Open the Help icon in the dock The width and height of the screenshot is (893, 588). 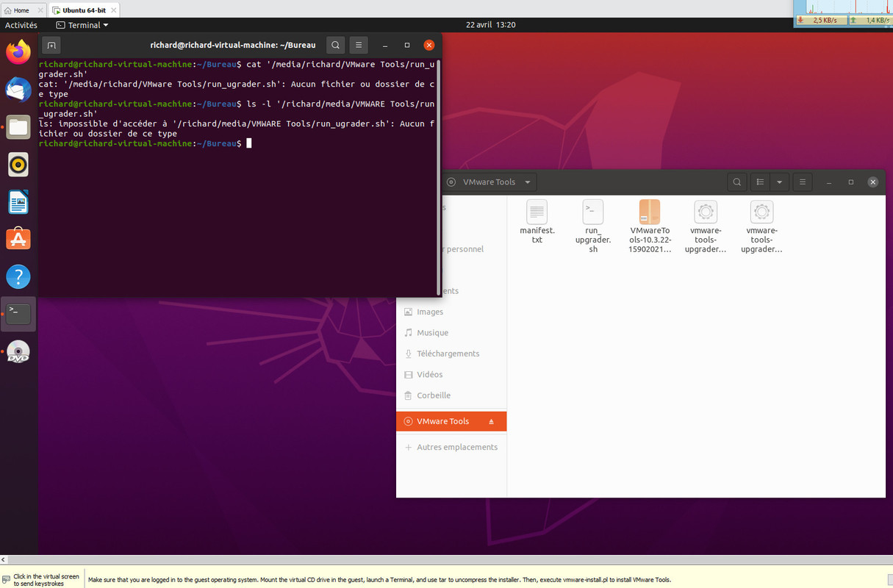18,276
